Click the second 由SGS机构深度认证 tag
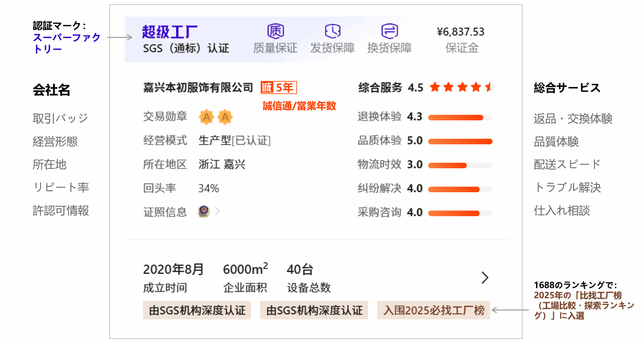The width and height of the screenshot is (644, 344). 314,310
